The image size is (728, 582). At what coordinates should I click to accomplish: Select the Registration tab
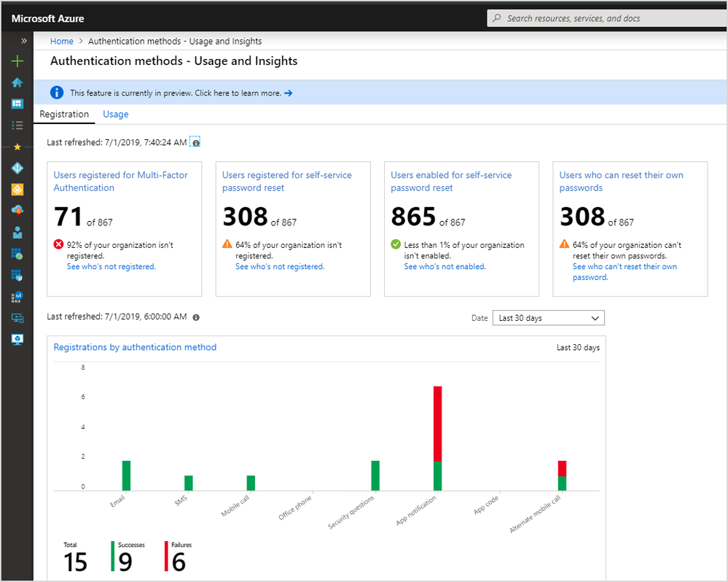coord(64,115)
